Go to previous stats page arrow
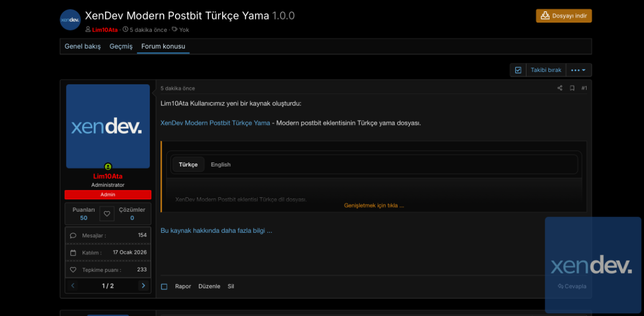Viewport: 644px width, 316px height. point(73,286)
